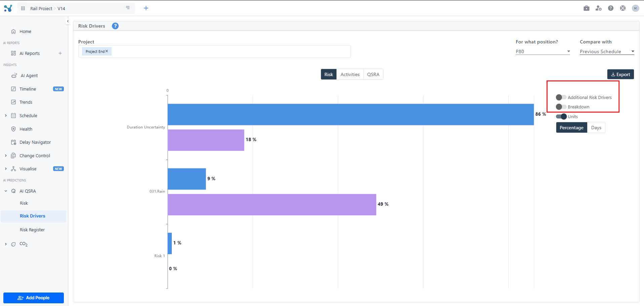Turn on the Breakdown toggle

click(561, 107)
